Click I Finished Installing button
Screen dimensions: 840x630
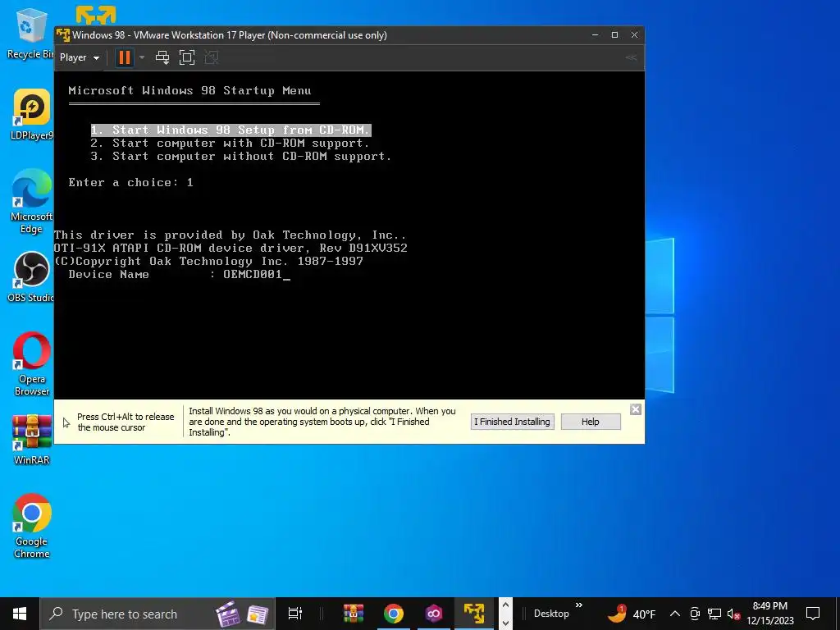point(512,422)
